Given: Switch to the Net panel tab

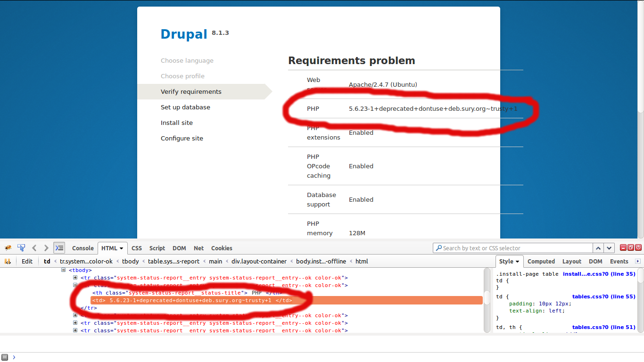Looking at the screenshot, I should point(199,248).
